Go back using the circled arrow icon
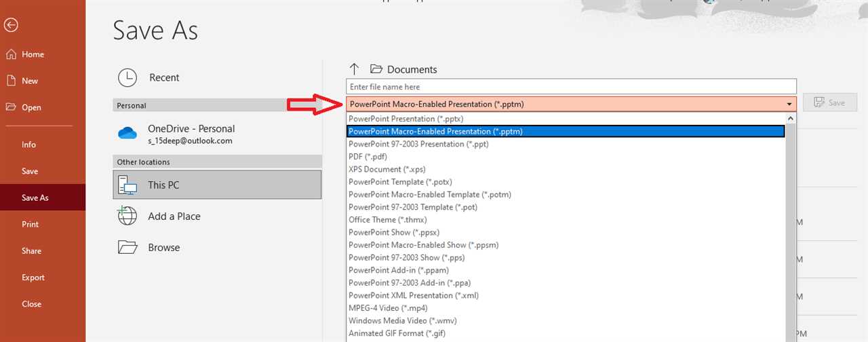 [11, 25]
